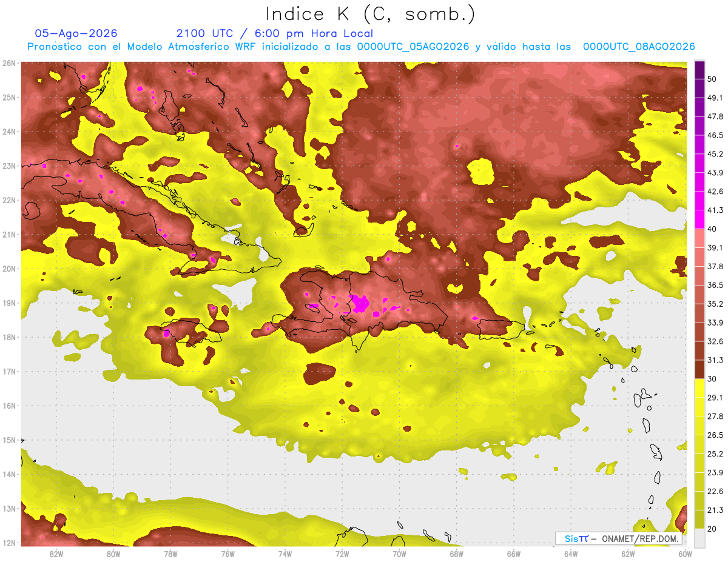Click the '36.5' colorbar value

click(715, 285)
